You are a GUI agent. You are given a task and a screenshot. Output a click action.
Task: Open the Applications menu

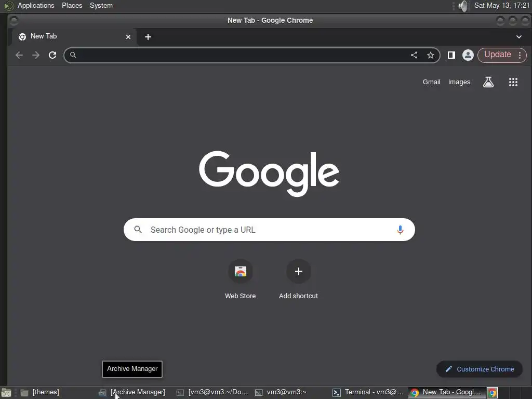tap(36, 5)
